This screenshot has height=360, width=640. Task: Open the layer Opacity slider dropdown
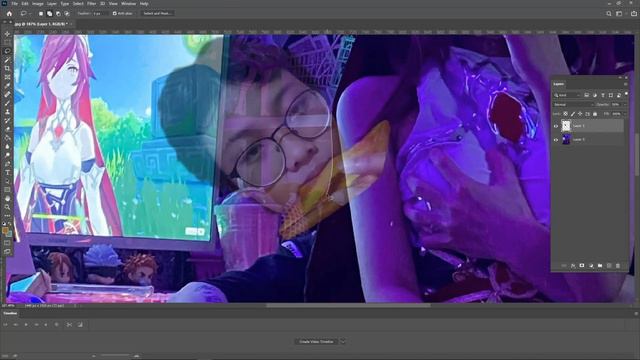pyautogui.click(x=624, y=104)
